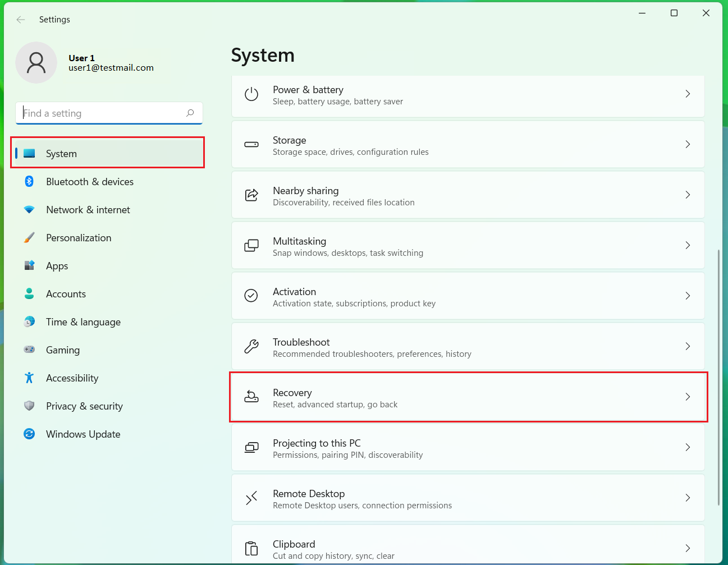The width and height of the screenshot is (728, 565).
Task: Click the Bluetooth icon in the sidebar
Action: [29, 181]
